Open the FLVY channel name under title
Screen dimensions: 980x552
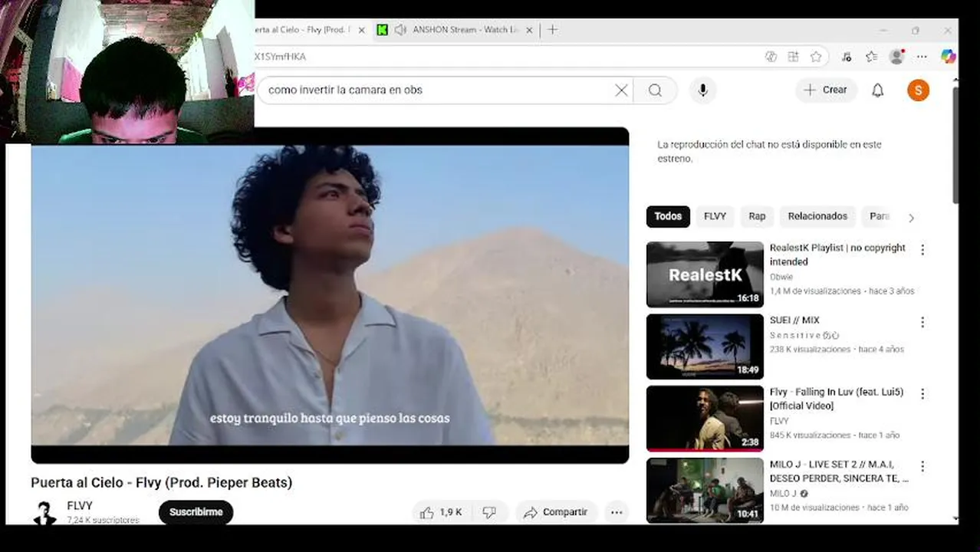point(80,506)
